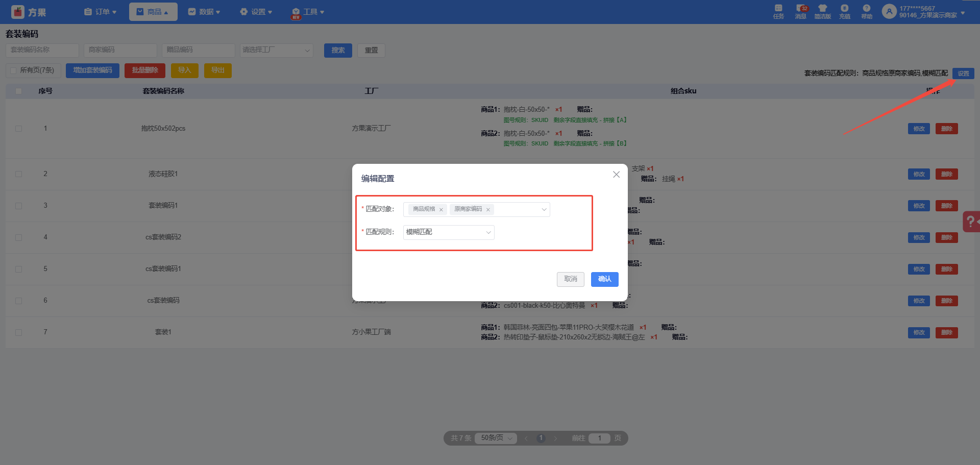Click the 方果 logo icon
Viewport: 980px width, 465px height.
(18, 12)
